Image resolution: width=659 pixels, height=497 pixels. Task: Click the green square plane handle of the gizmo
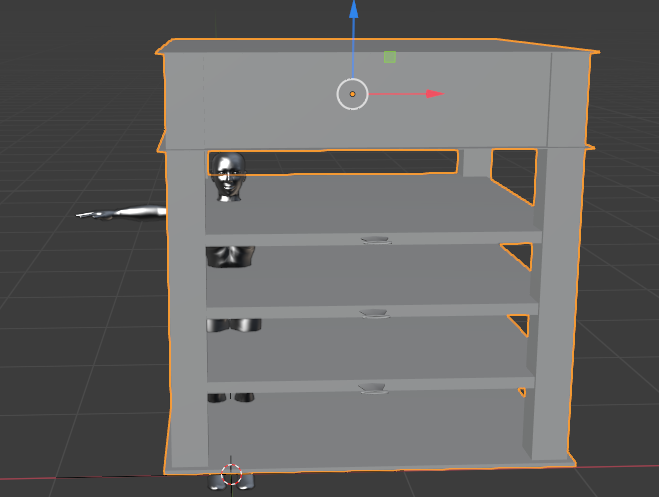(x=390, y=58)
